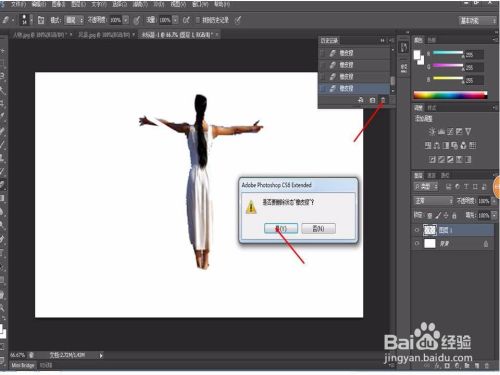Filter layers by type with the T icon
Screen dimensions: 500x375
coord(466,187)
